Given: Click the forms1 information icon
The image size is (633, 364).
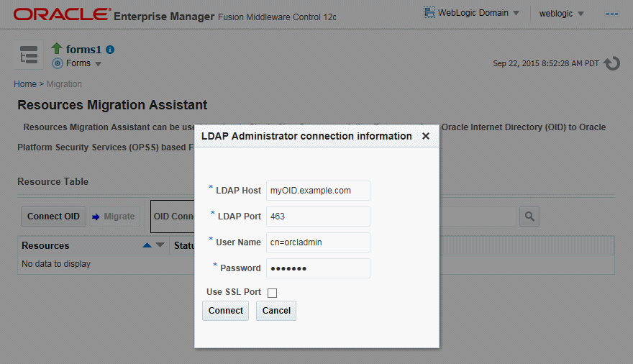Looking at the screenshot, I should (x=110, y=50).
